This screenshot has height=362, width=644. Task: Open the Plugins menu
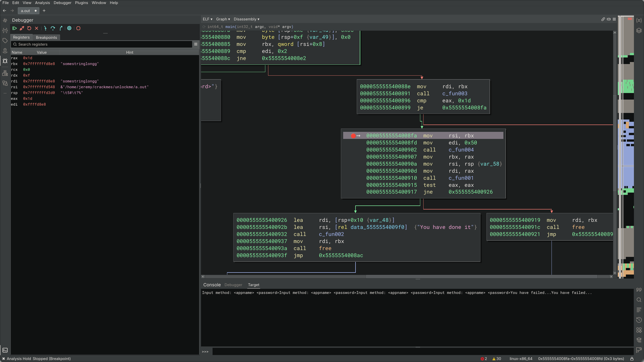point(81,3)
